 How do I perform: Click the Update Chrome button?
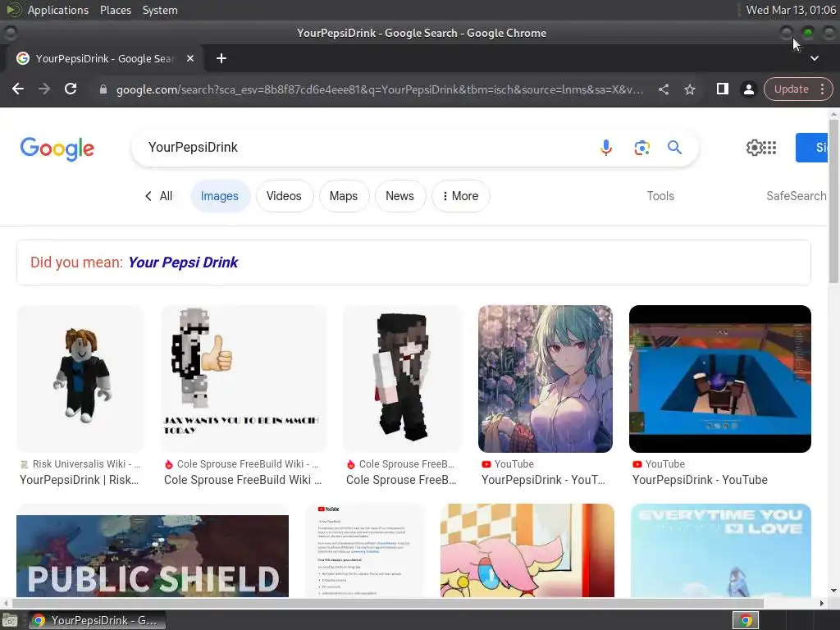tap(792, 89)
